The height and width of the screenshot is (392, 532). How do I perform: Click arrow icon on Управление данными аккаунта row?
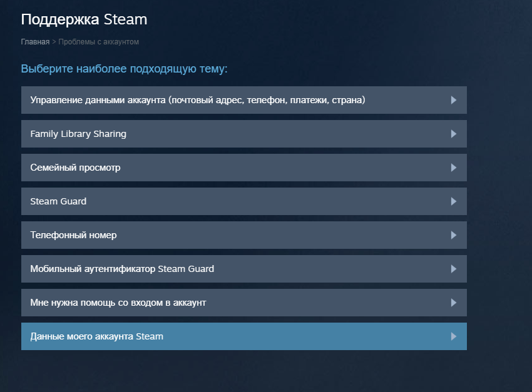454,100
